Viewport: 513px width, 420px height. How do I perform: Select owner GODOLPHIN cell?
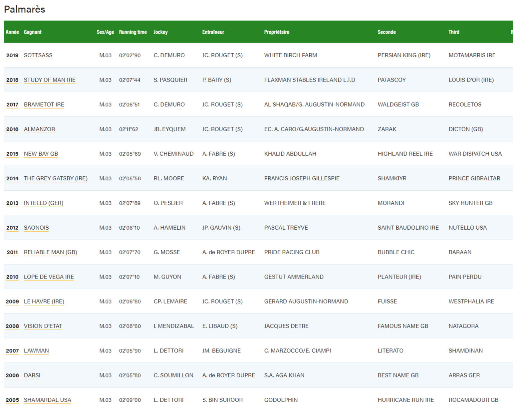(281, 400)
